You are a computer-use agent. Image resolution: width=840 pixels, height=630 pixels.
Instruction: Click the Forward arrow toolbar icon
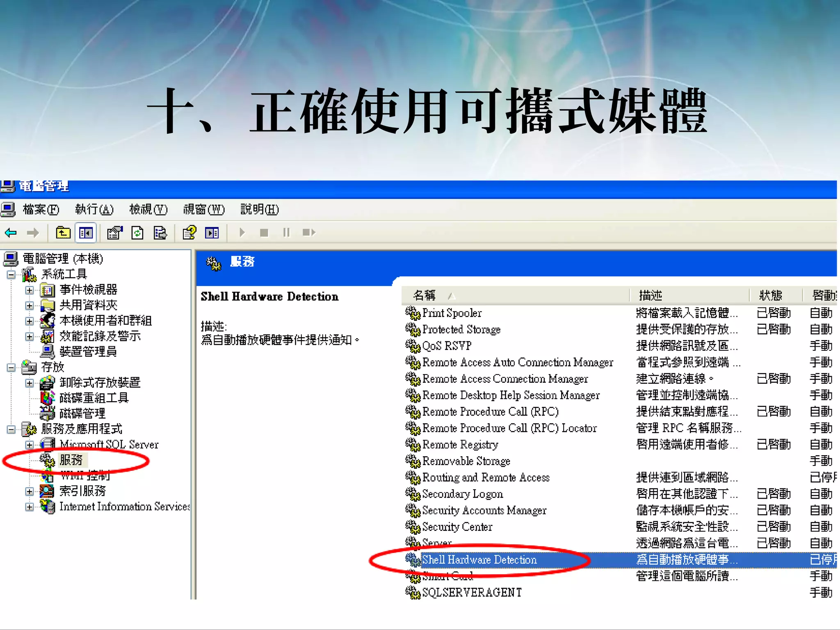pyautogui.click(x=33, y=233)
